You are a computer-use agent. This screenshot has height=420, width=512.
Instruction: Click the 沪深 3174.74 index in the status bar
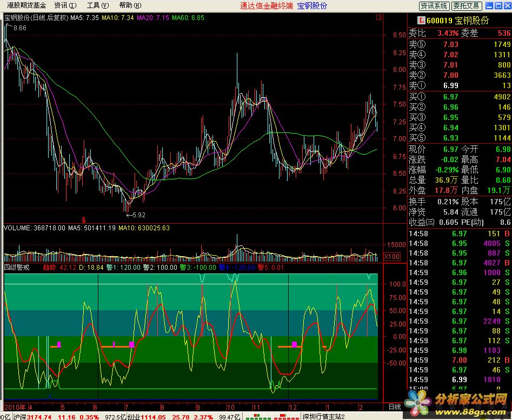pos(32,417)
